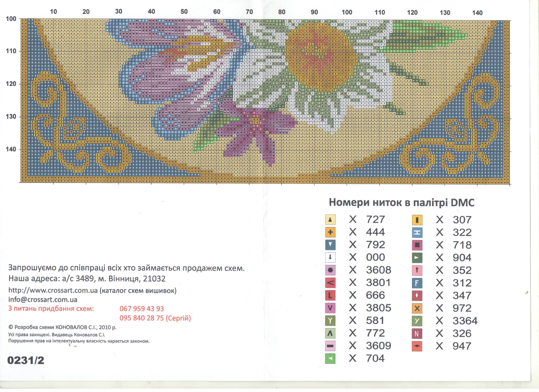Click the 3608 pink circle swatch
Viewport: 539px width, 392px height.
tap(330, 270)
